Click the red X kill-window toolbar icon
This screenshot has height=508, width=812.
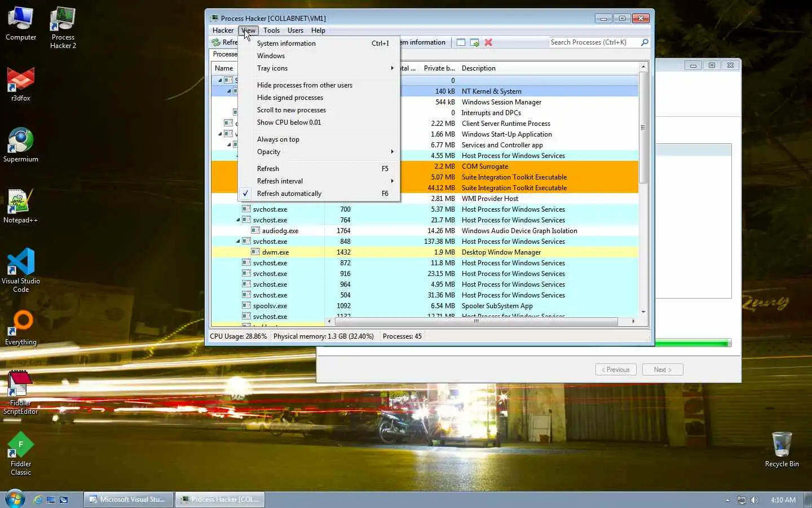point(488,42)
